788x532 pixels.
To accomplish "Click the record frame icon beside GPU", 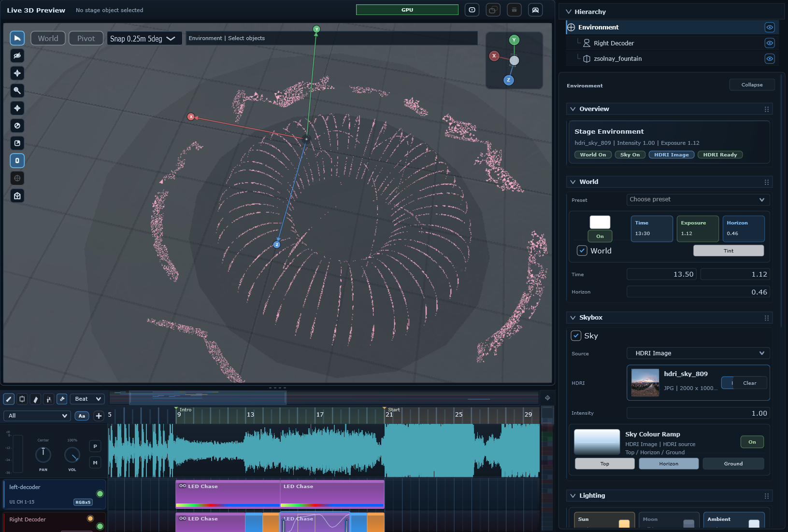I will coord(472,10).
